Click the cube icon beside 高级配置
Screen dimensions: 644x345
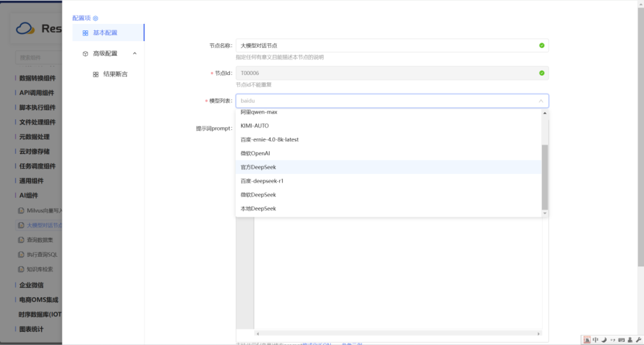[85, 54]
